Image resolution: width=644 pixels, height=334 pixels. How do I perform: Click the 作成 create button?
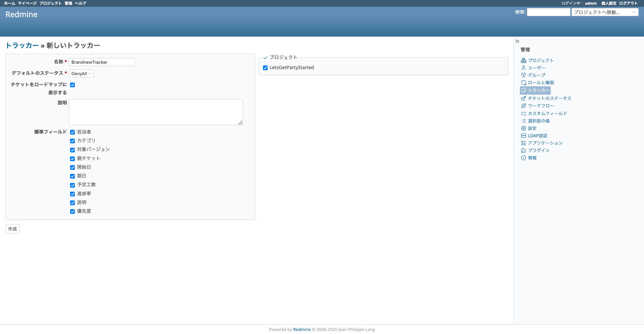(x=12, y=229)
